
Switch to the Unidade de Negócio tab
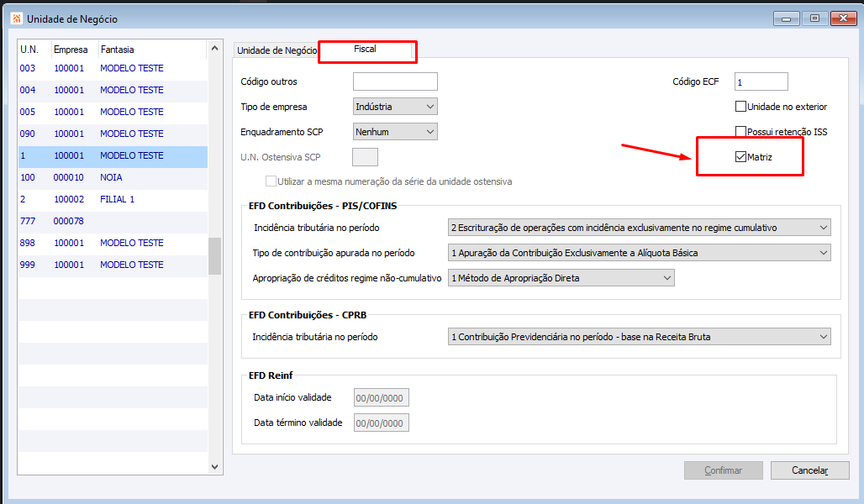(277, 50)
